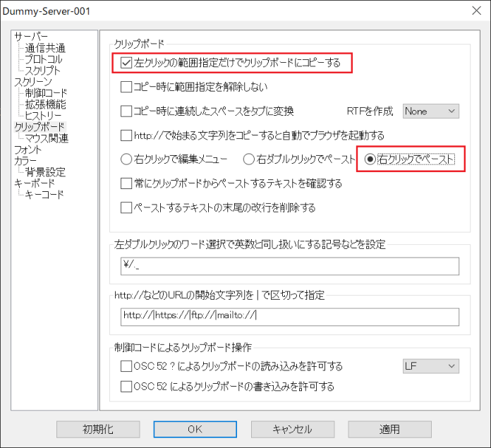Open ヒストリー tree item
Image resolution: width=491 pixels, height=448 pixels.
pos(43,116)
